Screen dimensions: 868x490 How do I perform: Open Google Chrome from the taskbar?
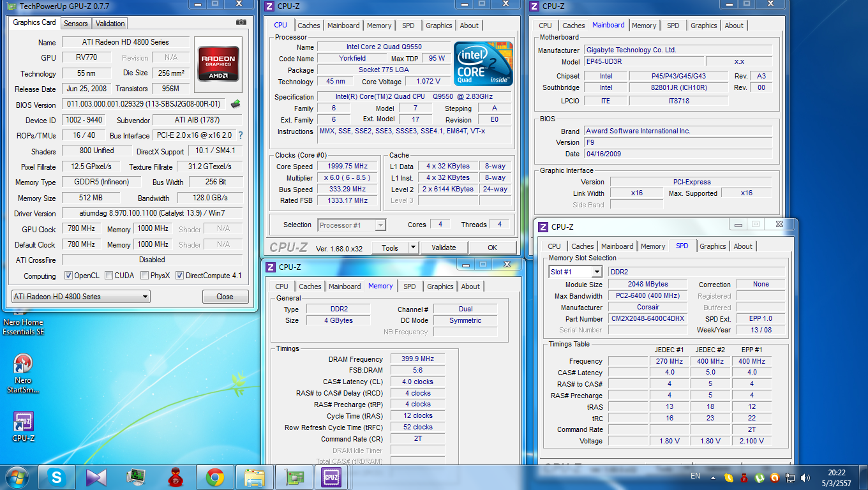(x=214, y=477)
